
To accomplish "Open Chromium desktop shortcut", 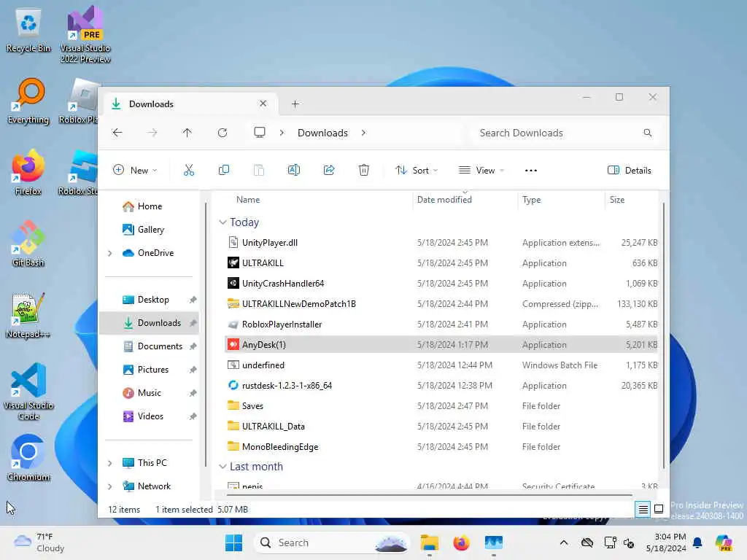I will click(28, 458).
